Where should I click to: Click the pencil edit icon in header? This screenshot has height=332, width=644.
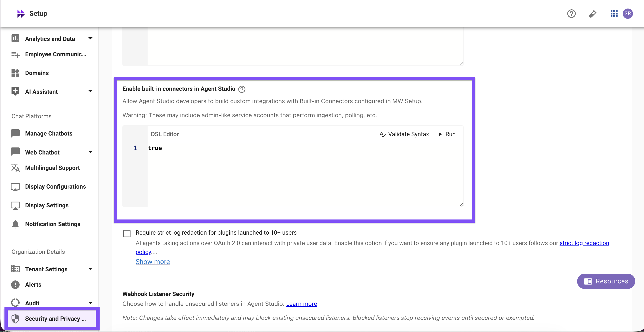click(592, 13)
